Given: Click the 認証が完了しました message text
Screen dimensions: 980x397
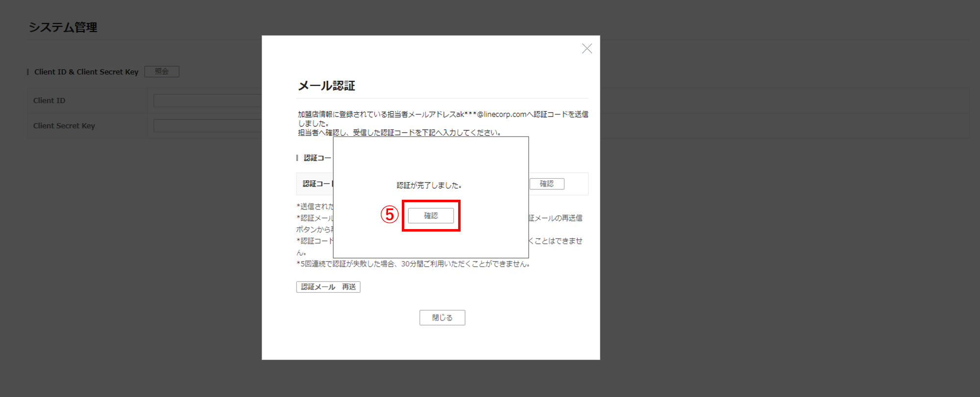Looking at the screenshot, I should [x=429, y=186].
